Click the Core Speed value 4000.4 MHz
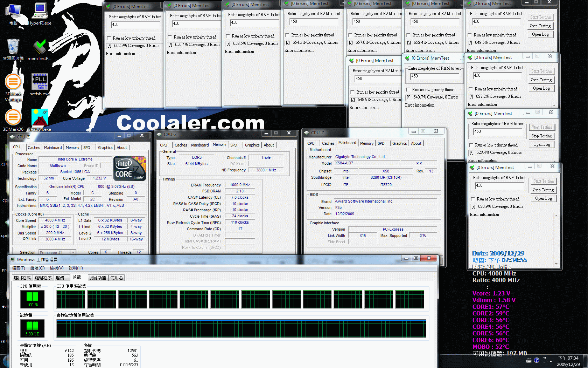Viewport: 588px width, 368px height. coord(55,220)
